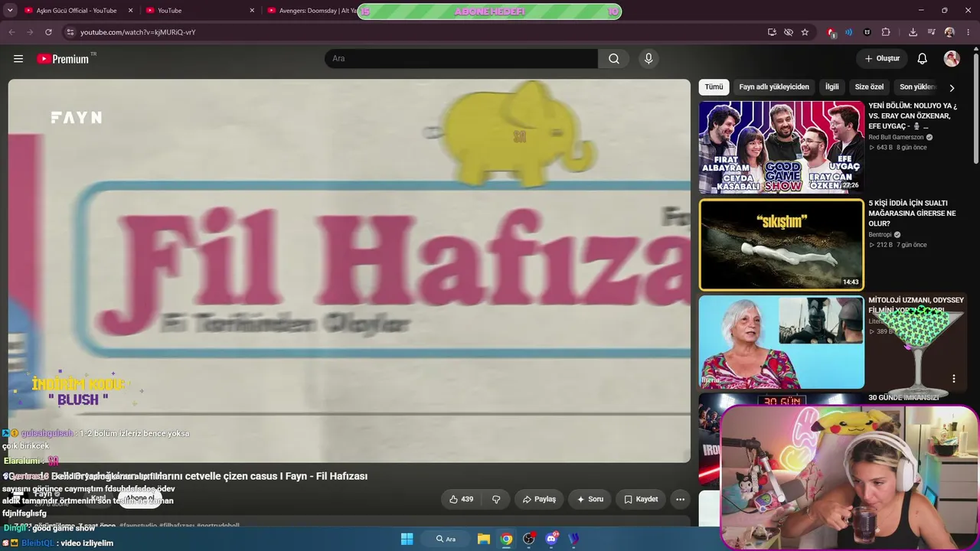980x551 pixels.
Task: Select the İlgili filter chip
Action: click(832, 87)
